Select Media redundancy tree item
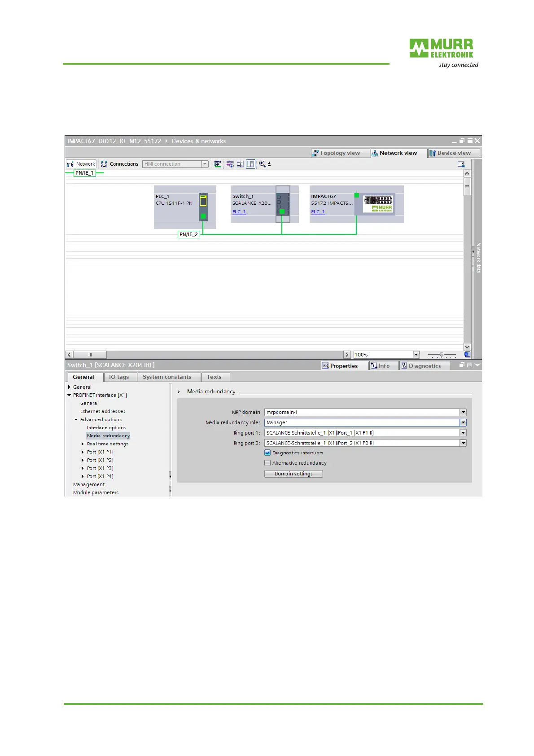Screen dimensions: 534x756 (108, 435)
